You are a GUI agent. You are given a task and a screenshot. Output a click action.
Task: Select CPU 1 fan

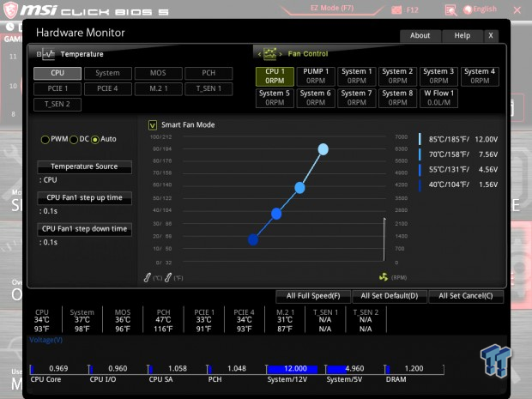(x=275, y=76)
